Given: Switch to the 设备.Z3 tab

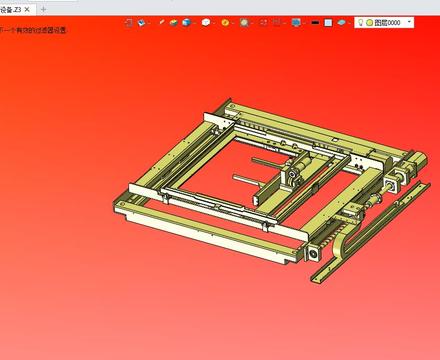Looking at the screenshot, I should [x=11, y=10].
